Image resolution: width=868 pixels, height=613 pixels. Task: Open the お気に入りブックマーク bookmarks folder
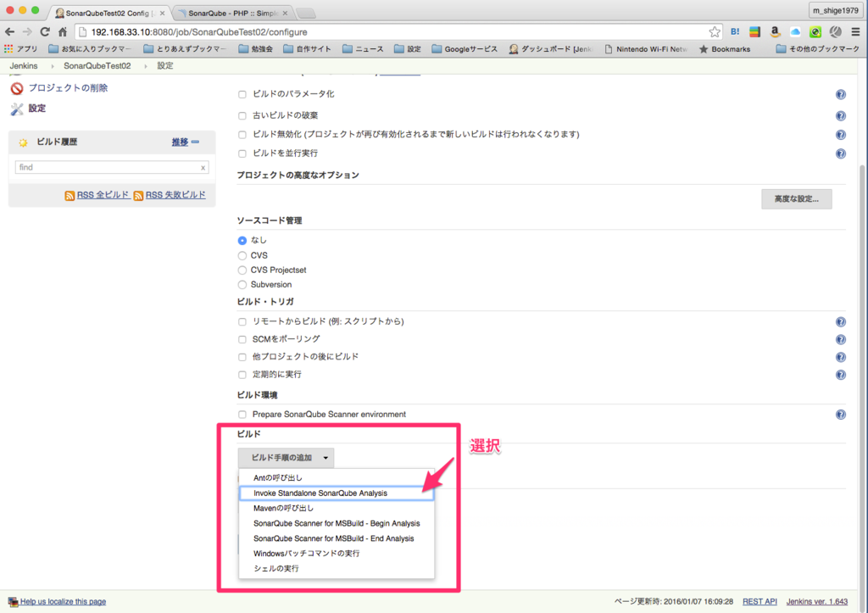[90, 48]
